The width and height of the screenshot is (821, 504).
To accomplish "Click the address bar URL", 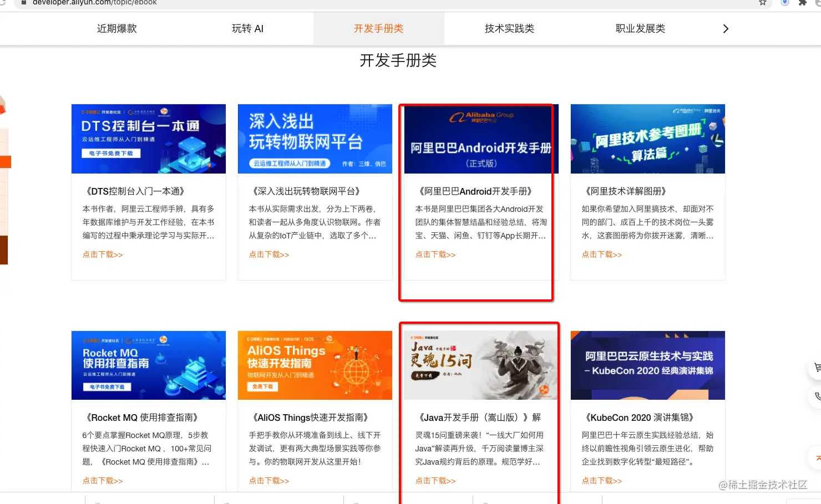I will (x=94, y=3).
